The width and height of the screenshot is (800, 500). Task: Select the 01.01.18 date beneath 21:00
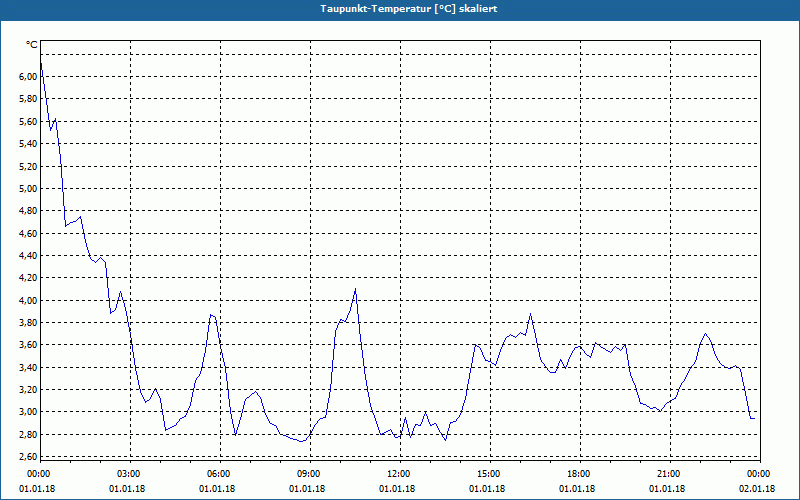667,489
